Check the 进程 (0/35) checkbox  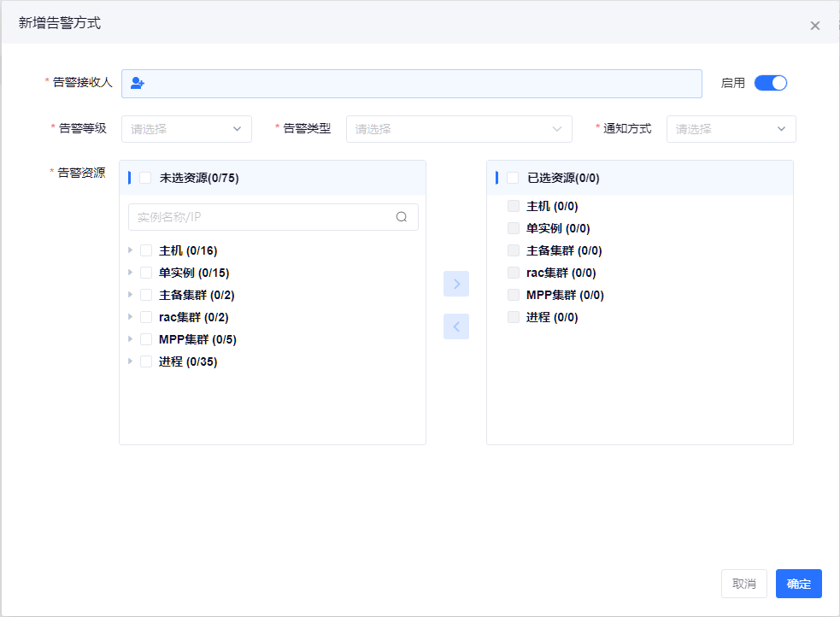[145, 361]
